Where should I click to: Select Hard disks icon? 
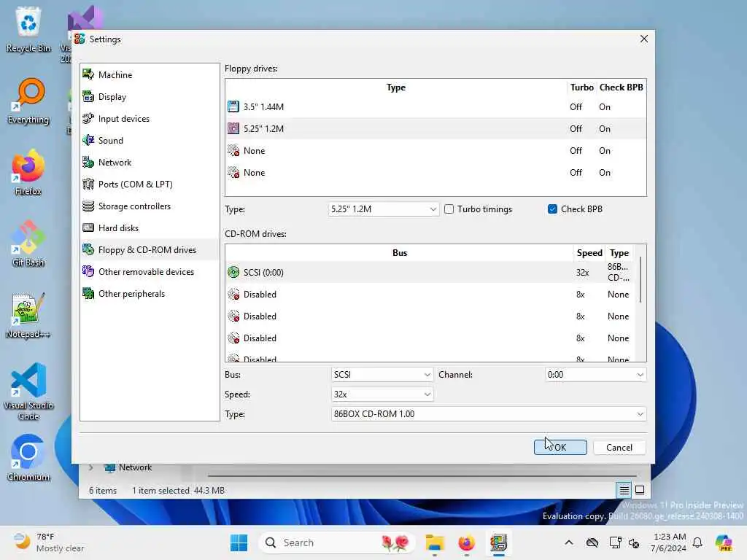pos(88,227)
